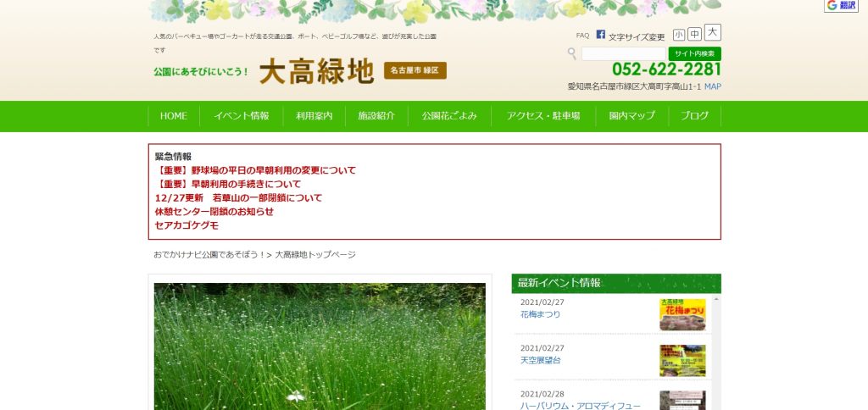This screenshot has width=868, height=410.
Task: Click the grass field slideshow image
Action: (320, 346)
